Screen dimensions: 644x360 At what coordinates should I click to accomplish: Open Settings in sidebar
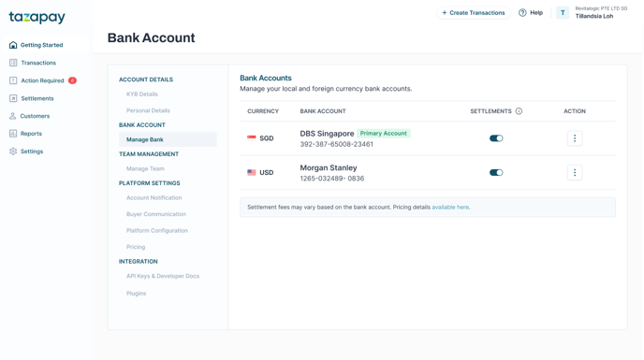(32, 151)
